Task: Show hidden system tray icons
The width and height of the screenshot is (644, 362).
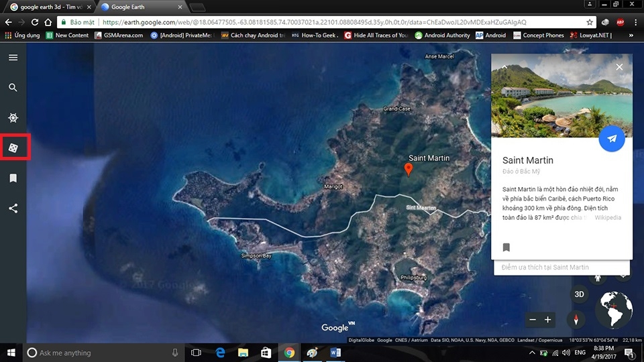Action: tap(532, 353)
